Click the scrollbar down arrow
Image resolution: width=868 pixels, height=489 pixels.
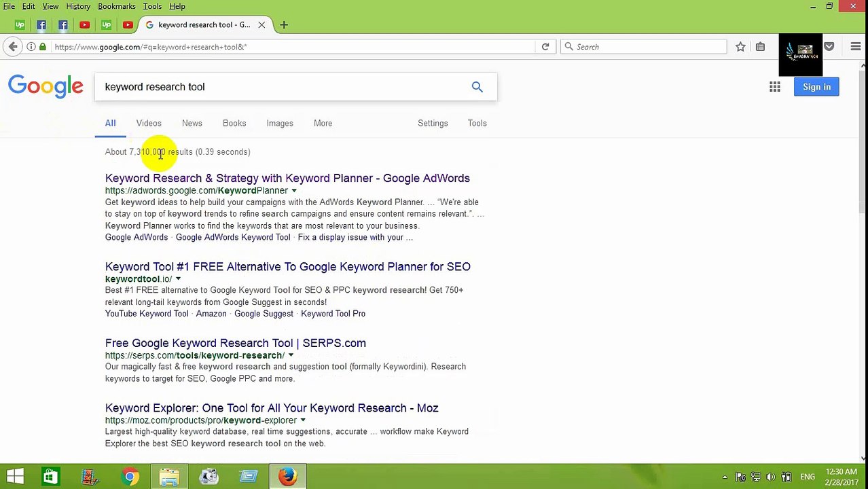tap(863, 458)
